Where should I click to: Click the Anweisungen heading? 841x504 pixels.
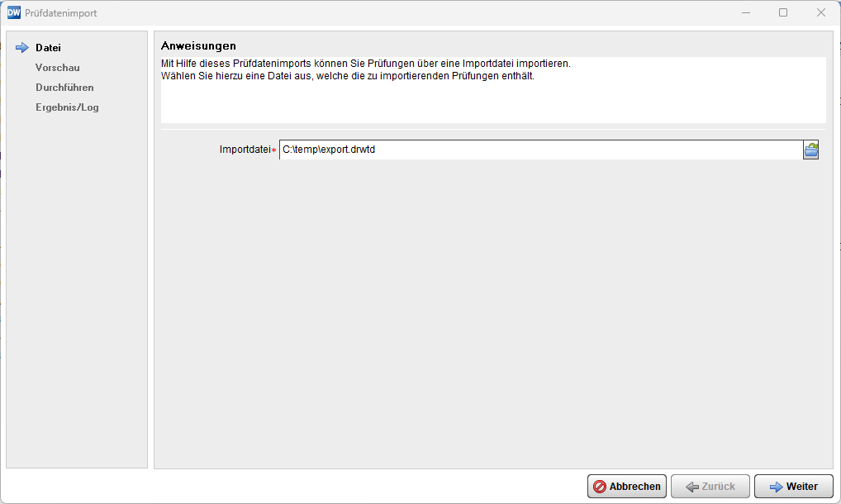point(199,45)
